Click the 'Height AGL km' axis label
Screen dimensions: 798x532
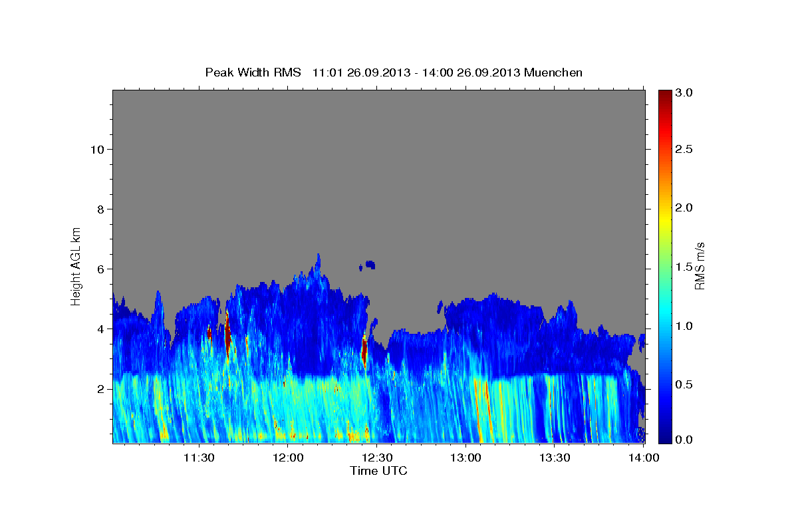point(76,266)
